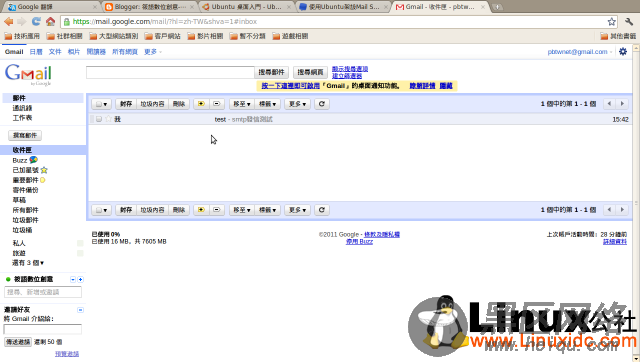Archive using the top toolbar button
Image resolution: width=640 pixels, height=362 pixels.
[x=126, y=104]
